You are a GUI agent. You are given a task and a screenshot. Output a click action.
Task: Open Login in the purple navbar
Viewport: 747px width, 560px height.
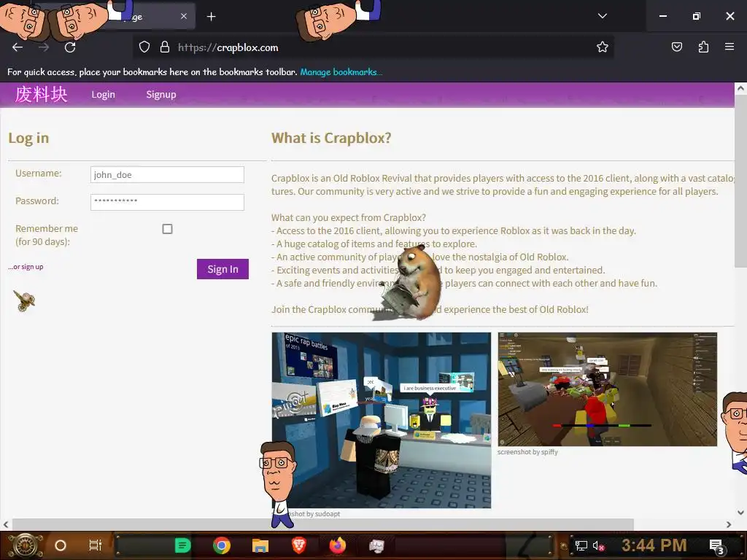(x=104, y=94)
